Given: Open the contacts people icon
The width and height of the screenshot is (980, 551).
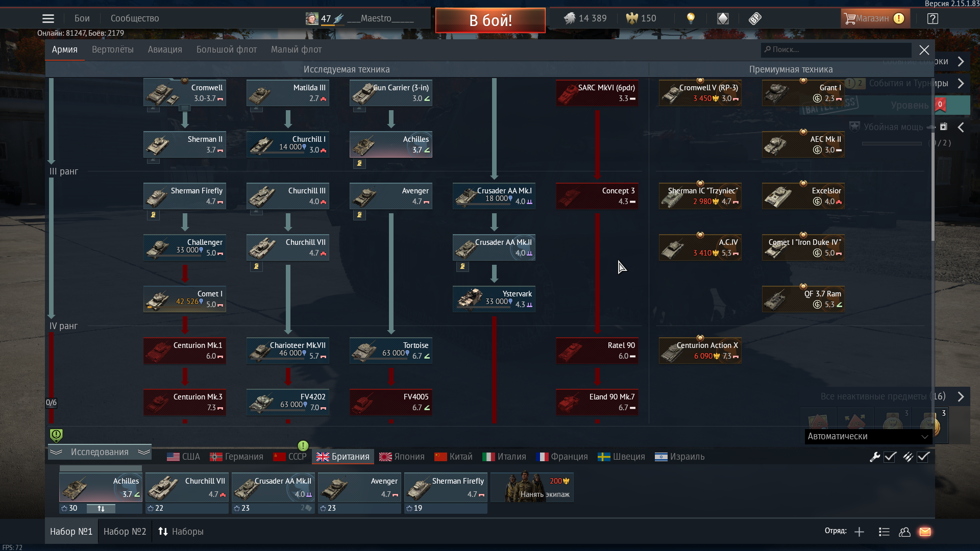Looking at the screenshot, I should (904, 532).
